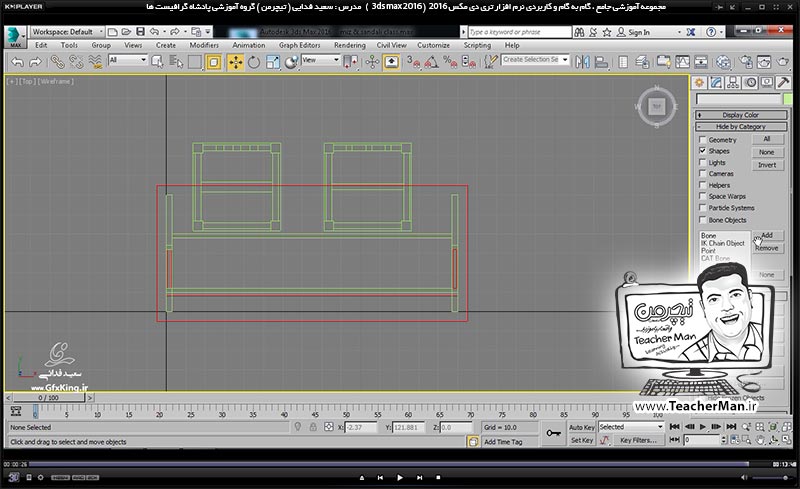Open the selection filter All dropdown
Image resolution: width=800 pixels, height=489 pixels.
point(128,60)
